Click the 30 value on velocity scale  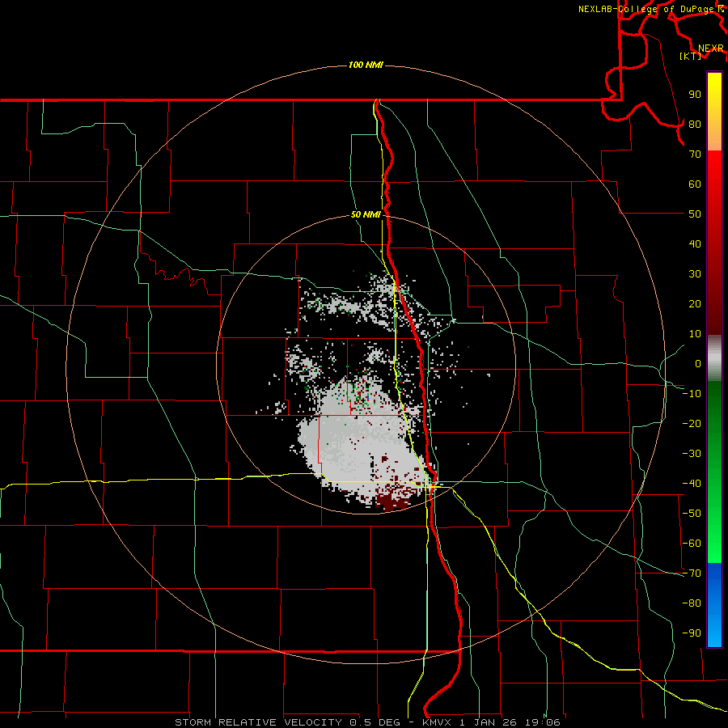[695, 274]
